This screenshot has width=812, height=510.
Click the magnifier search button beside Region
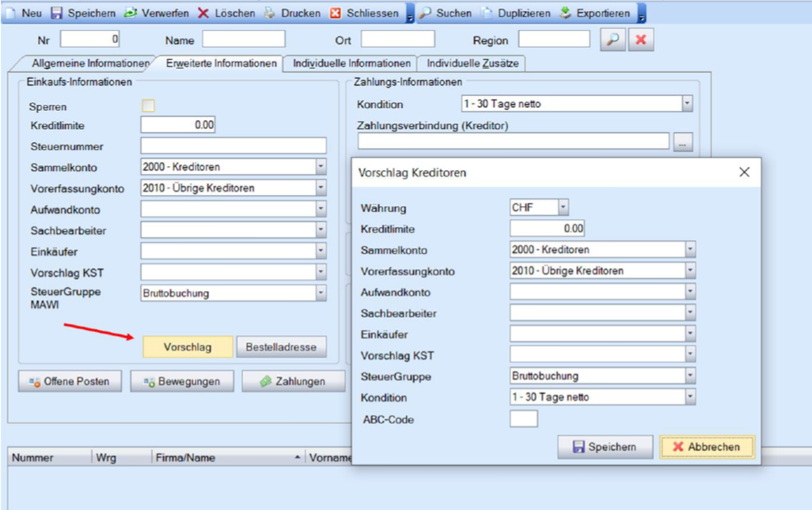point(613,40)
